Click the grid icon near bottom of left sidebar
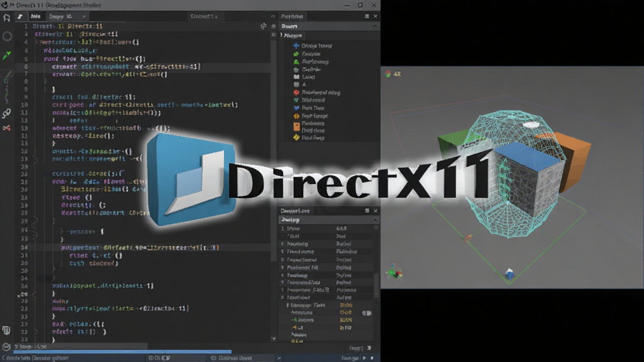This screenshot has width=644, height=362. (6, 330)
